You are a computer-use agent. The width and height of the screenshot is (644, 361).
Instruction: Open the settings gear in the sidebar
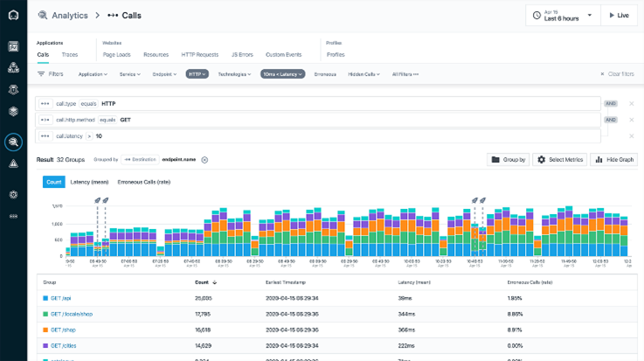click(14, 195)
